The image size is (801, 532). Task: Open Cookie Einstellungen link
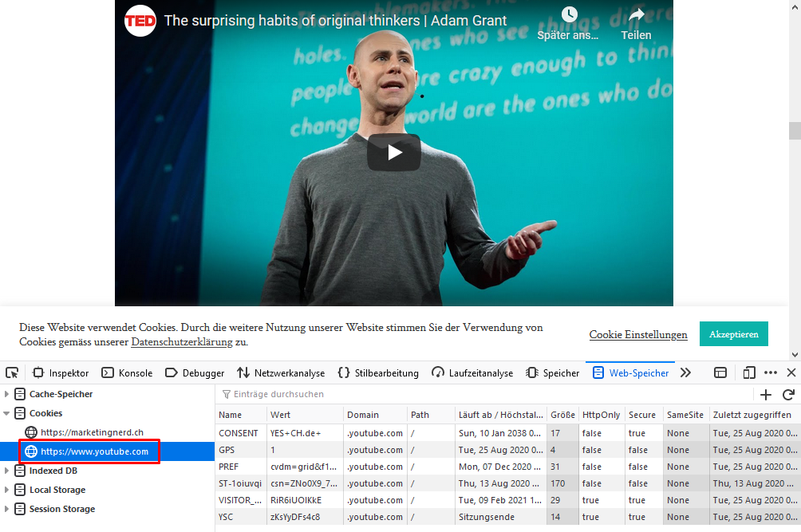[x=638, y=334]
